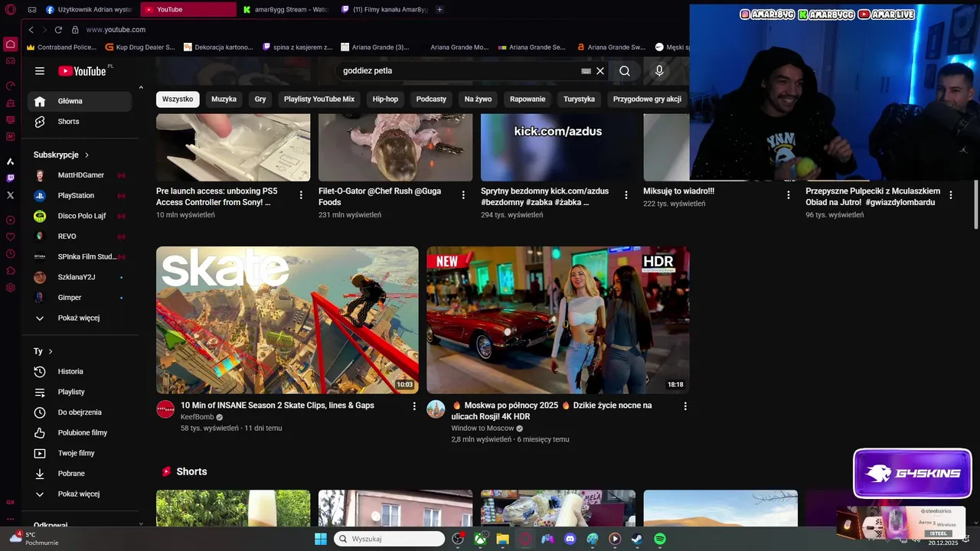
Task: Open Spotify from the taskbar
Action: click(660, 539)
